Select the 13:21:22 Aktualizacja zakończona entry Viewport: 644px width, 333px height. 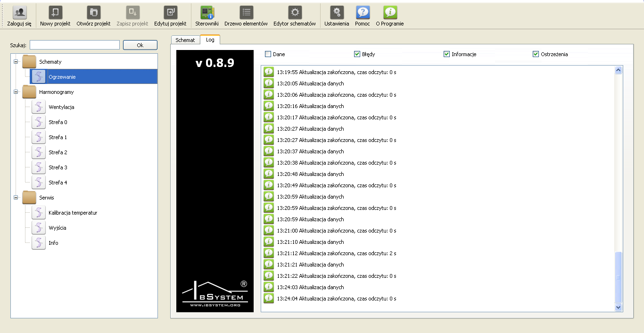337,276
